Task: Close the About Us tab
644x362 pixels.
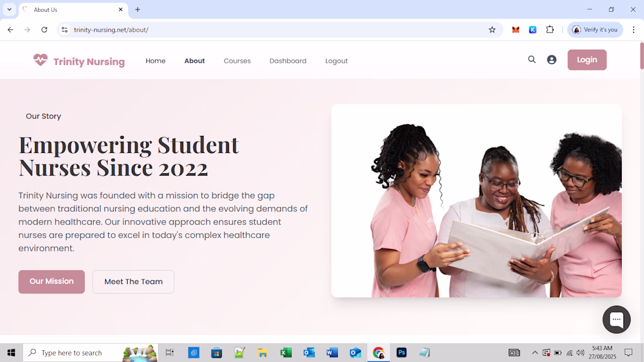Action: (121, 9)
